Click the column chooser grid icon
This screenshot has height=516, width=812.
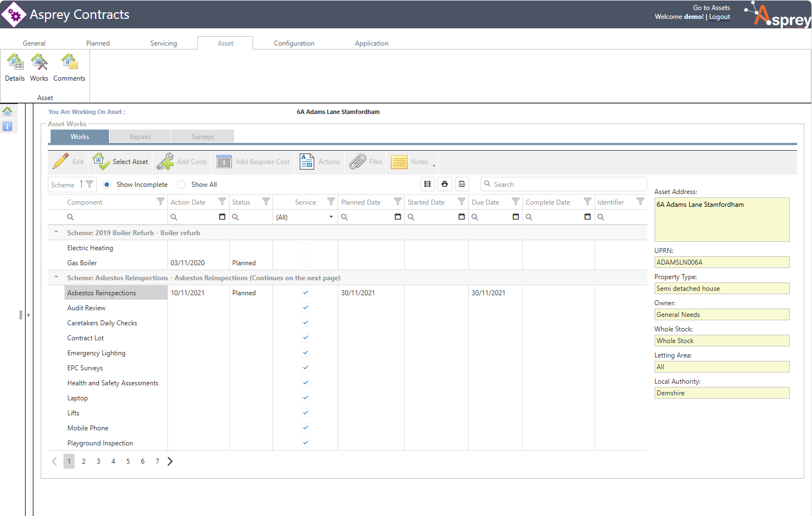point(427,184)
